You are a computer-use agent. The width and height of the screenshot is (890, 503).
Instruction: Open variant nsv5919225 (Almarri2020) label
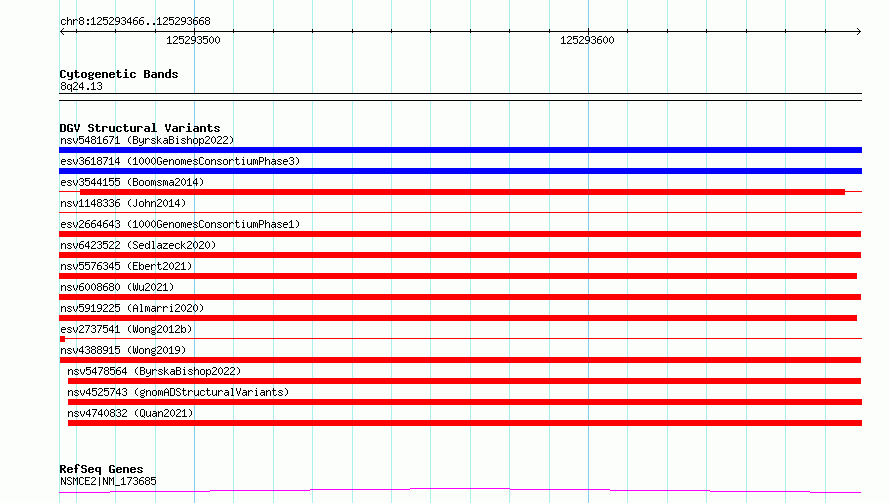[132, 308]
